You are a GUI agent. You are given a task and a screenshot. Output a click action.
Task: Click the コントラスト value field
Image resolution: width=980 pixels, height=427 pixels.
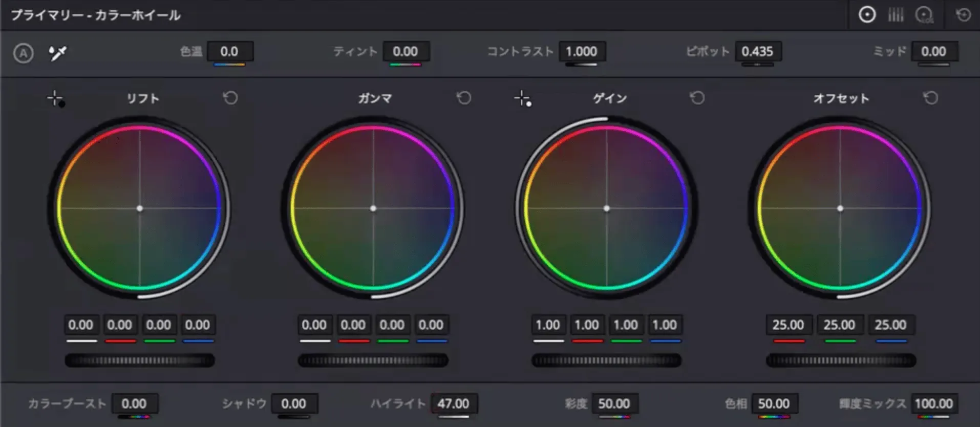(581, 52)
